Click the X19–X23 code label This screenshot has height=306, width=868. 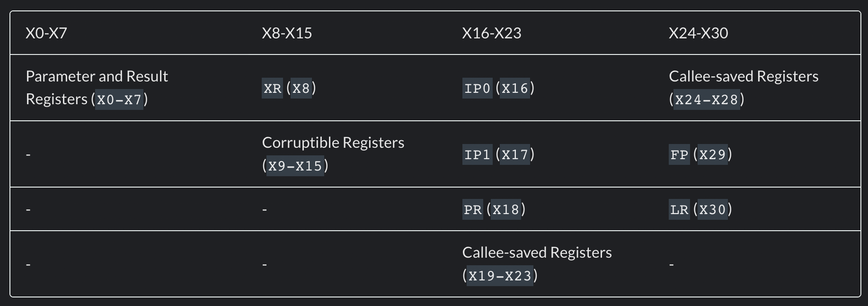(x=500, y=276)
